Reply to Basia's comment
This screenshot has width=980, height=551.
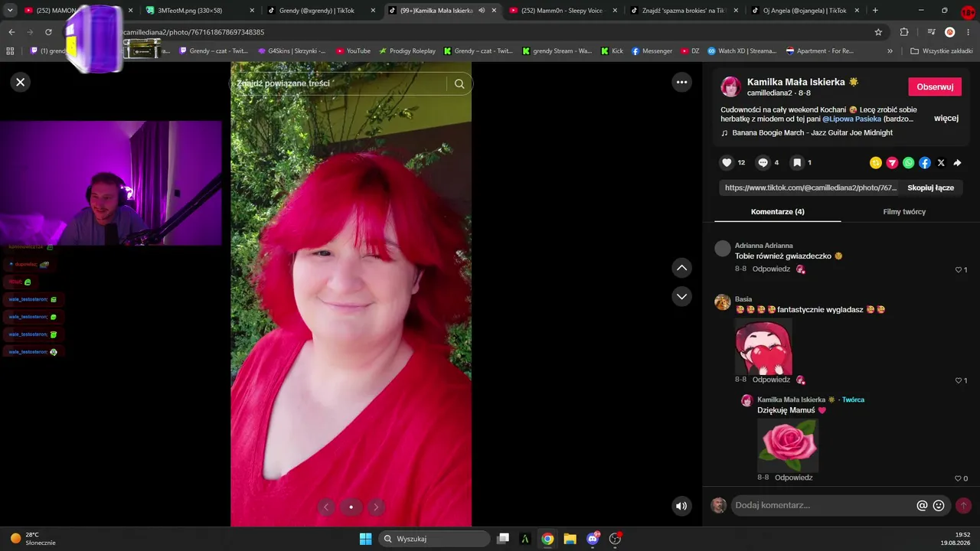pos(771,380)
